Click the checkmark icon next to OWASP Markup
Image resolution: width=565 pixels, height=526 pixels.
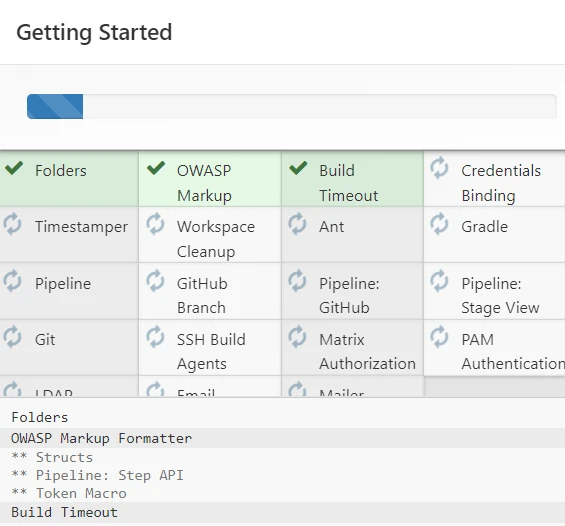click(x=156, y=168)
